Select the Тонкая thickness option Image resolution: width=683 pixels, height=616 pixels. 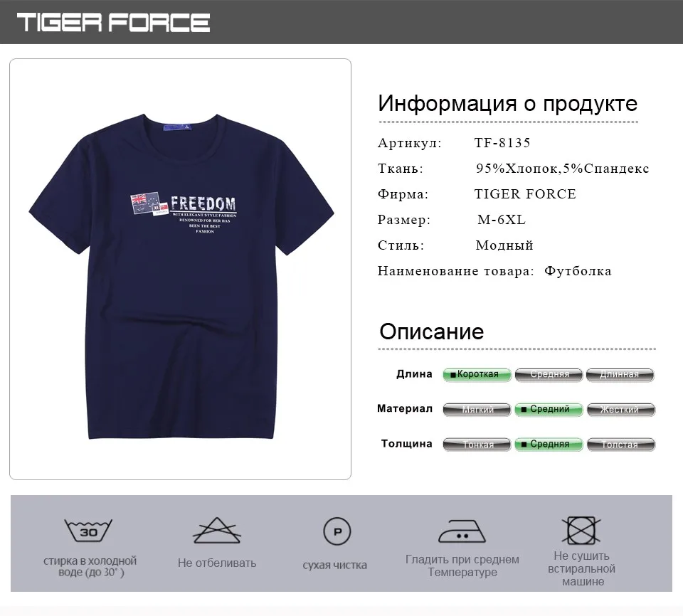[x=477, y=444]
